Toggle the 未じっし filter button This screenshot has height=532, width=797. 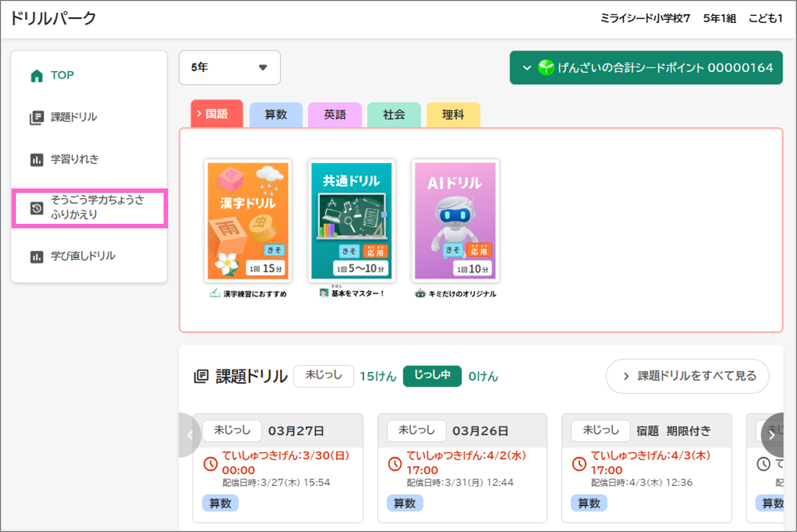(324, 375)
